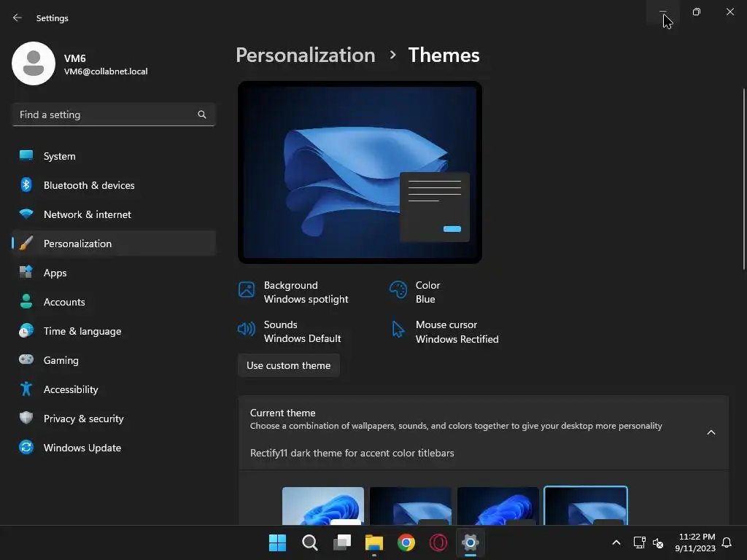This screenshot has height=560, width=747.
Task: Open Network & internet settings
Action: tap(113, 214)
